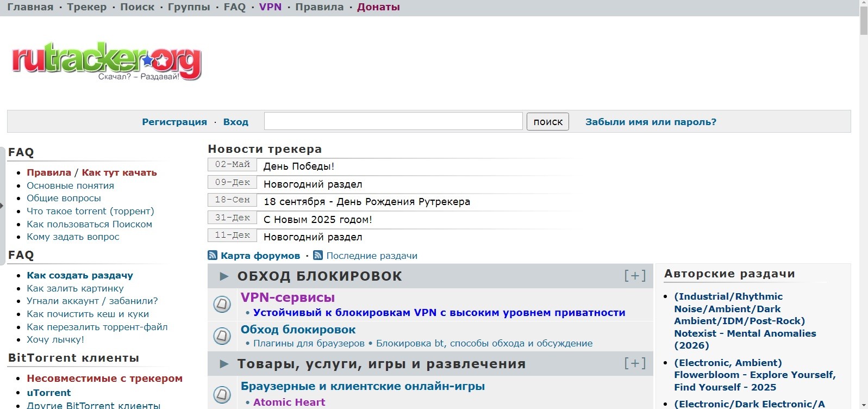Open Atomic Heart subforum link
Image resolution: width=868 pixels, height=409 pixels.
289,402
